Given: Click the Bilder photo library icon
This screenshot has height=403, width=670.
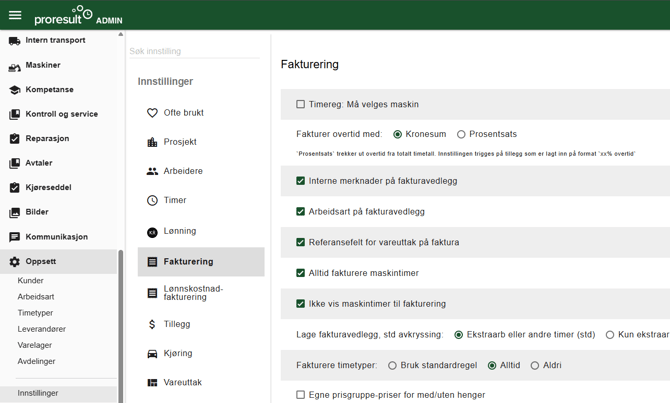Looking at the screenshot, I should (15, 212).
